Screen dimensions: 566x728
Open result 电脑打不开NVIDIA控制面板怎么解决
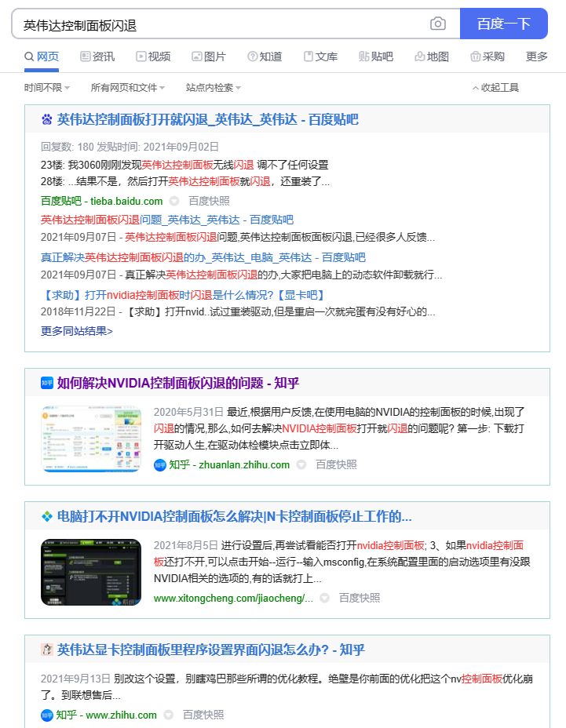(x=234, y=516)
